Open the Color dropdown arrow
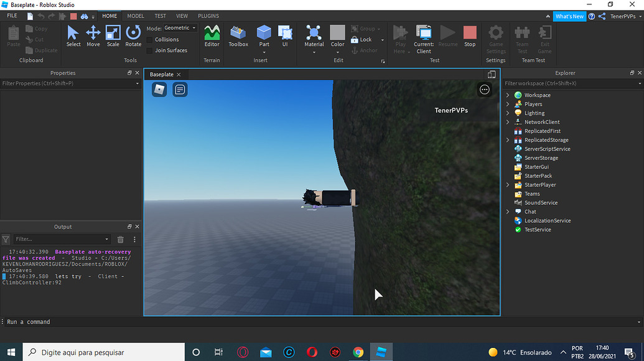Image resolution: width=644 pixels, height=361 pixels. point(338,52)
